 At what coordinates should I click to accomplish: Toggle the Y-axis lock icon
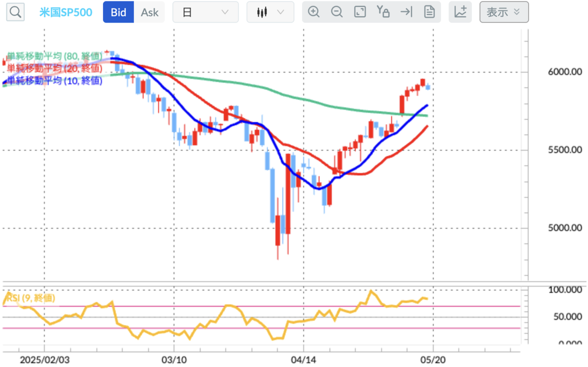point(383,12)
